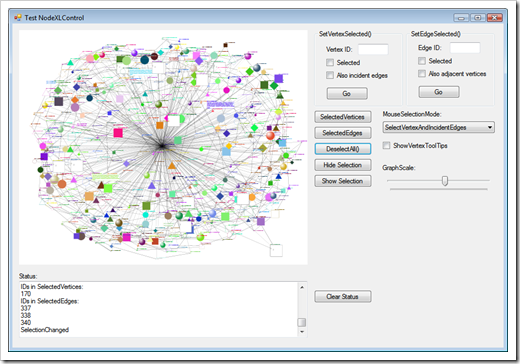
Task: Click 'IDs in SelectedVertices:' status line
Action: click(52, 287)
